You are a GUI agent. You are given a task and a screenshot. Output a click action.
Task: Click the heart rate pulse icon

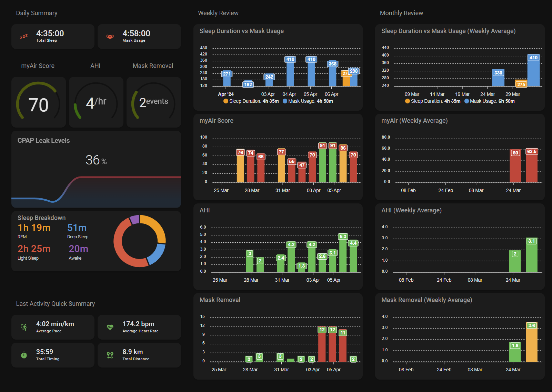coord(110,327)
